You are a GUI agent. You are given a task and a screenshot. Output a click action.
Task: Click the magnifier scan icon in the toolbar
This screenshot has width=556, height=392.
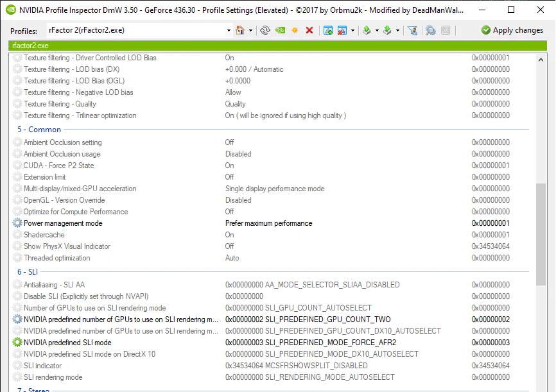pyautogui.click(x=430, y=30)
